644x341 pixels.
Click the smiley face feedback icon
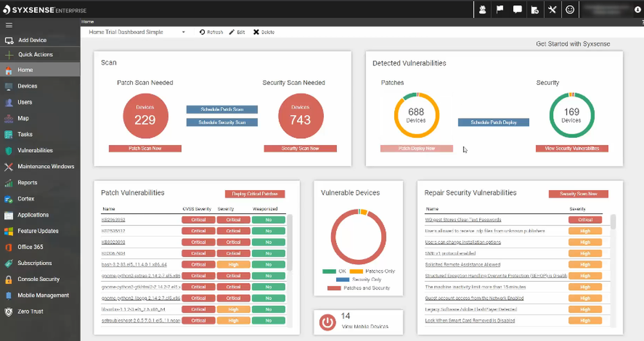point(570,10)
